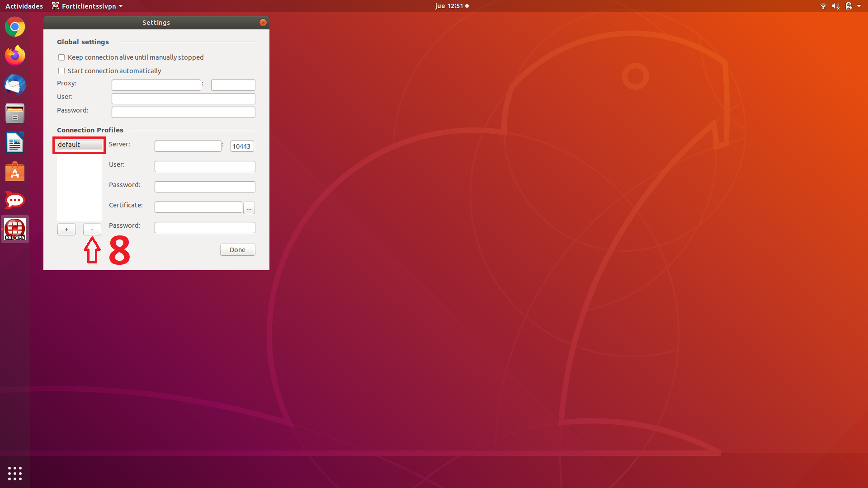Open Thunderbird mail from the dock
The image size is (868, 488).
pyautogui.click(x=15, y=84)
